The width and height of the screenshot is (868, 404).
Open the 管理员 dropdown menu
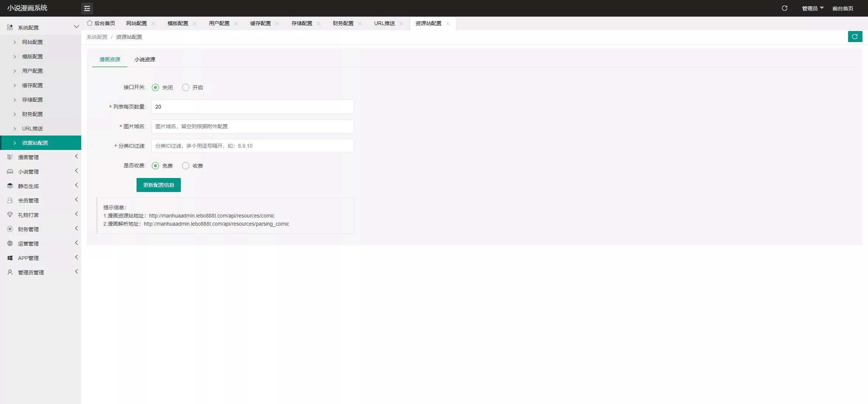click(x=813, y=8)
